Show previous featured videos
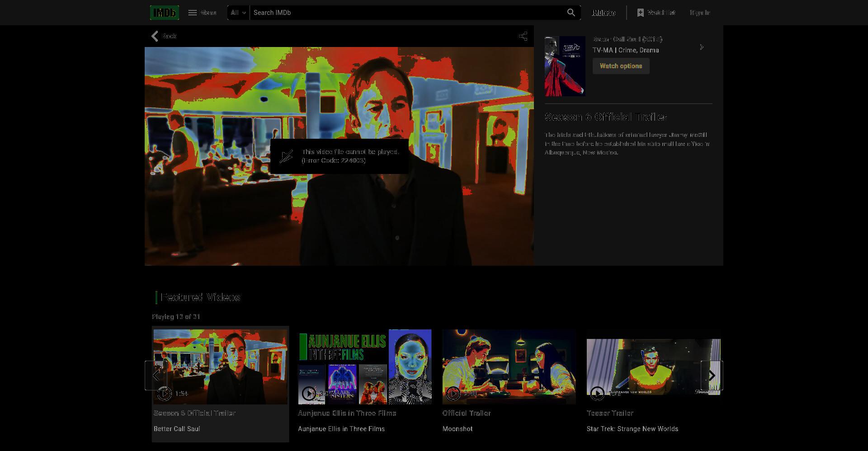Screen dimensions: 868x451 (156, 376)
